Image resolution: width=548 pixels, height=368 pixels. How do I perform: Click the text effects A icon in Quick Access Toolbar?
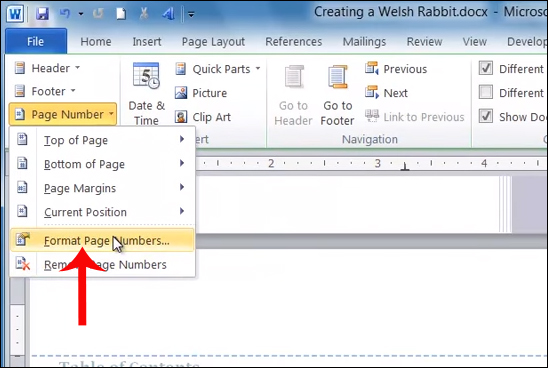click(x=168, y=14)
